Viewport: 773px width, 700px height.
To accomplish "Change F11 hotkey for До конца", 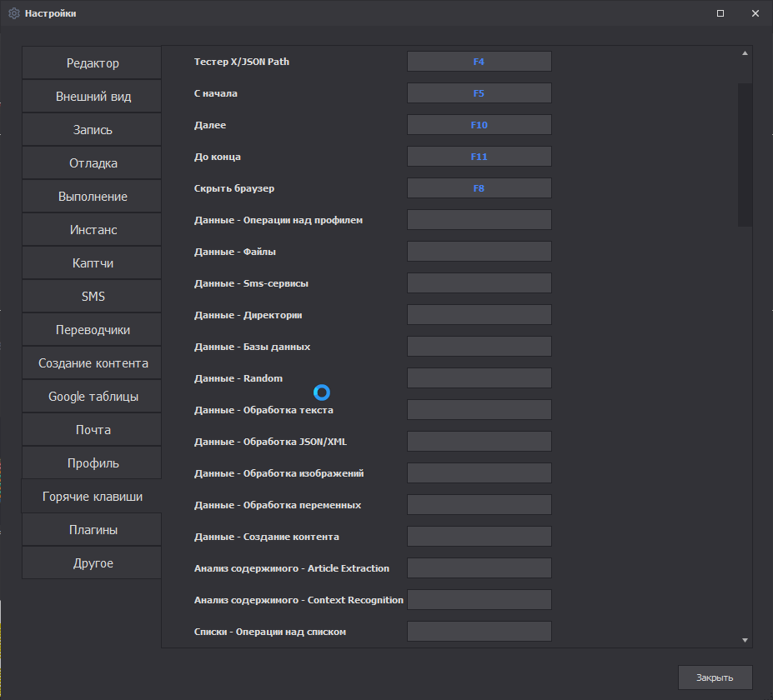I will (479, 157).
